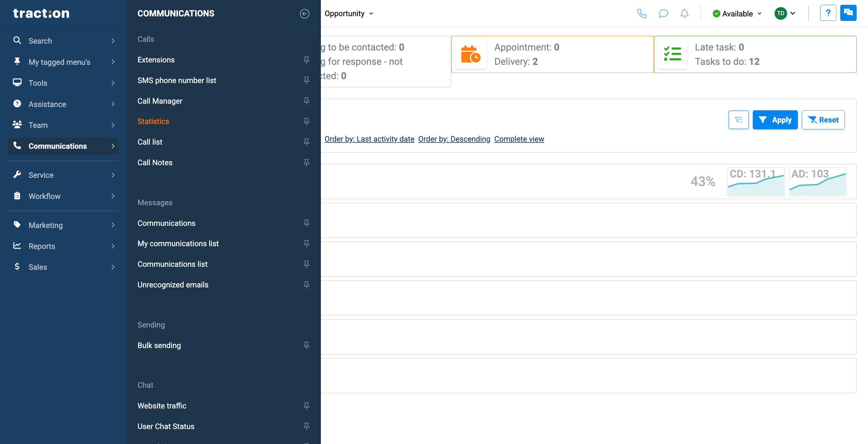Click the CD: 131.1 sparkline chart
This screenshot has height=444, width=868.
(756, 182)
